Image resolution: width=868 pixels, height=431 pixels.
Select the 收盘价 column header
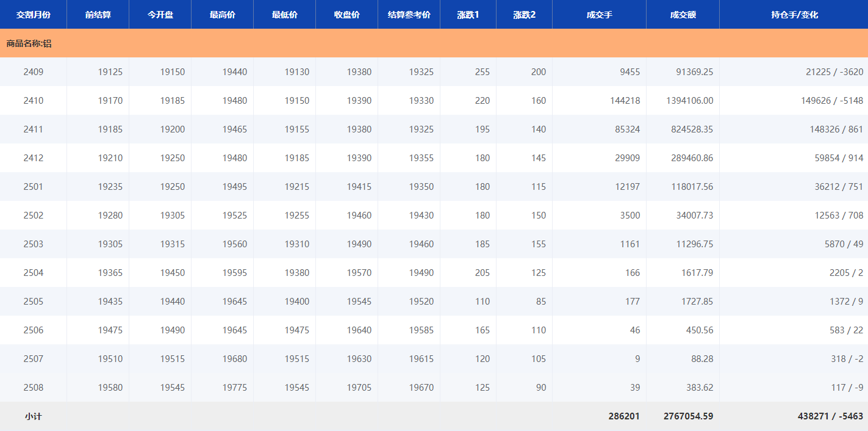pyautogui.click(x=346, y=15)
